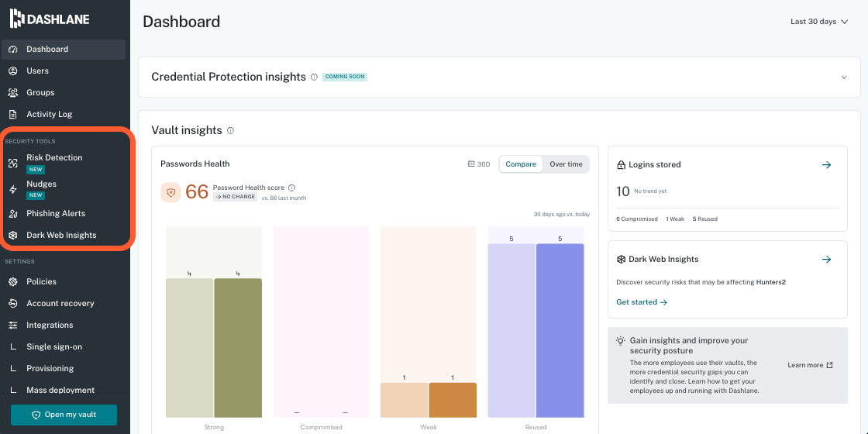This screenshot has width=868, height=434.
Task: Click the Password Health score value 66
Action: (x=197, y=192)
